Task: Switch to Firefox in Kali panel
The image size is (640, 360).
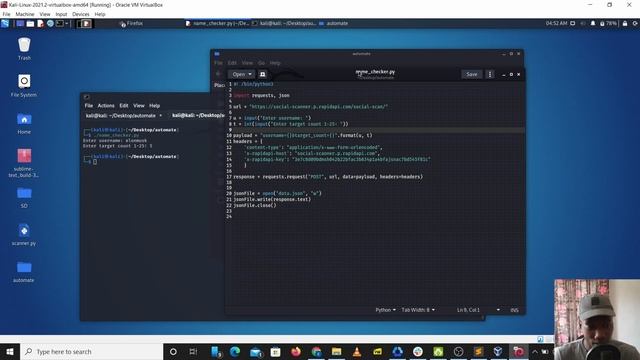Action: [x=131, y=23]
